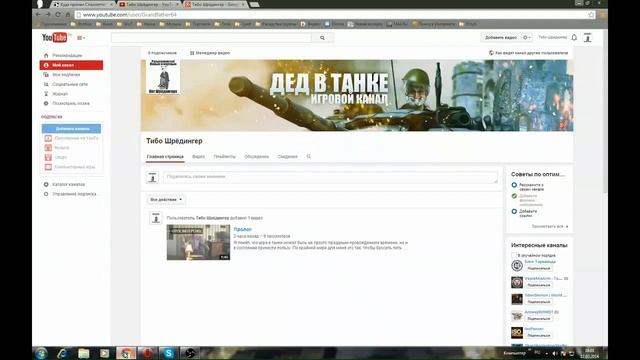Click the YouTube search input field

(211, 38)
